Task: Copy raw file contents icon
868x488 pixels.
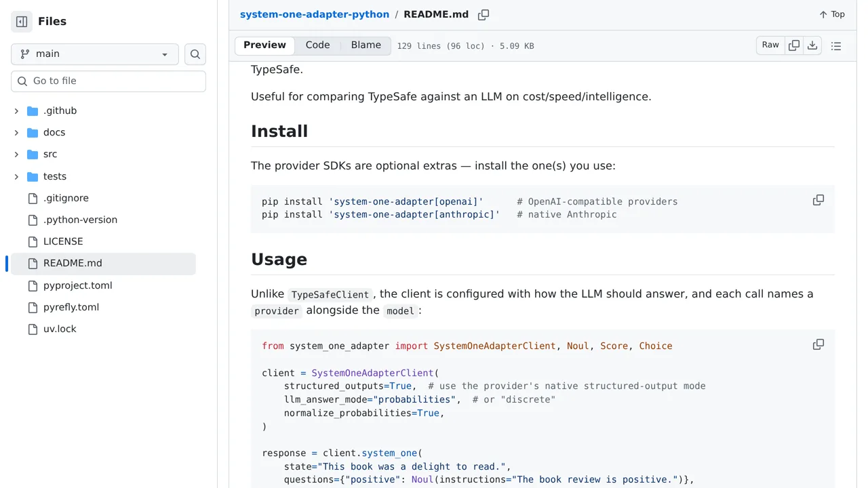Action: [794, 45]
